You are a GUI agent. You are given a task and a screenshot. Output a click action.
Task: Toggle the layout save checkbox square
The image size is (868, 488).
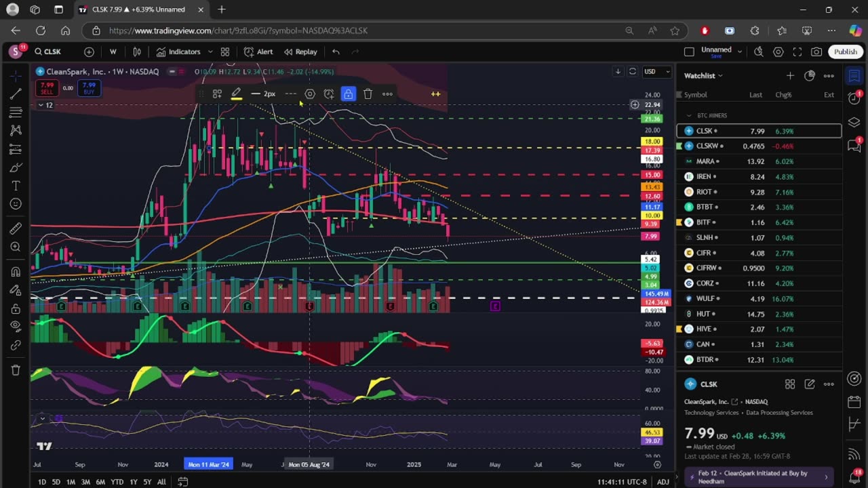[689, 52]
